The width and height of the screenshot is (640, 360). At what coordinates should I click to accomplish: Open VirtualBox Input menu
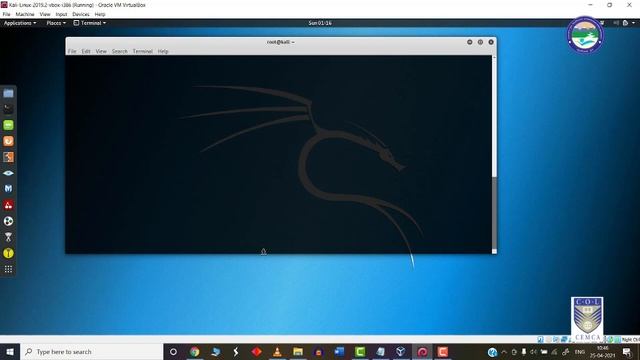[x=61, y=14]
